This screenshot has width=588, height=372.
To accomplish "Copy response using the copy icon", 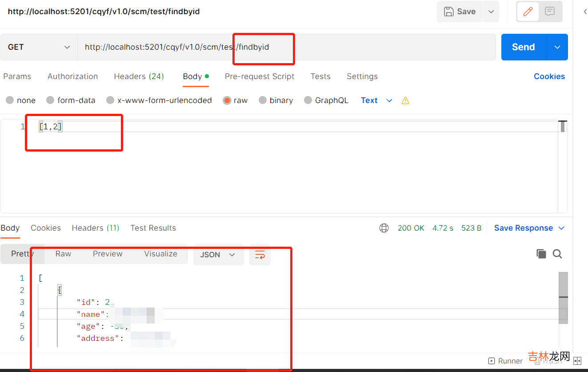I will click(x=541, y=254).
